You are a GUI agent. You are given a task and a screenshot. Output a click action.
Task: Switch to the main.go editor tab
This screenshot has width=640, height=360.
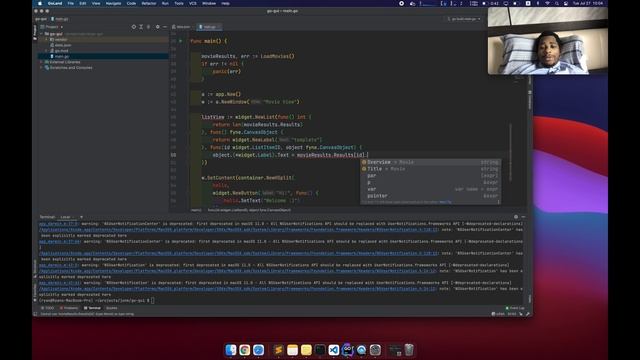click(209, 27)
